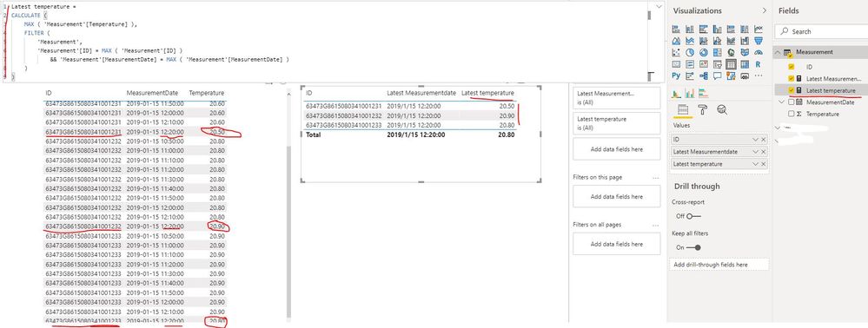Select the Q&A speech bubble visual
The width and height of the screenshot is (868, 328).
click(x=718, y=75)
